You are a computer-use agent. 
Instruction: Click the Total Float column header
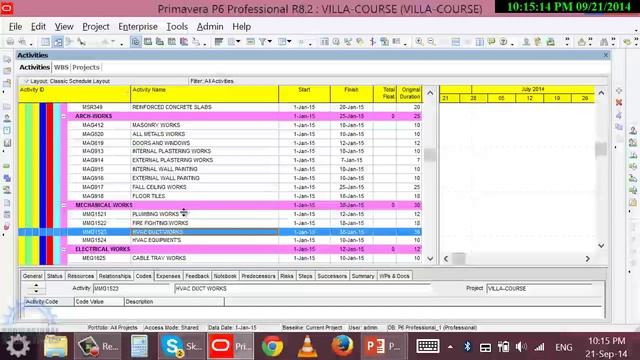click(384, 94)
